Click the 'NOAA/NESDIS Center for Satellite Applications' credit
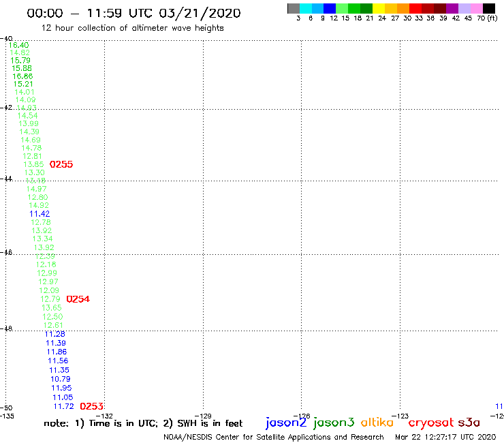Screen dimensions: 504x443 point(247,437)
